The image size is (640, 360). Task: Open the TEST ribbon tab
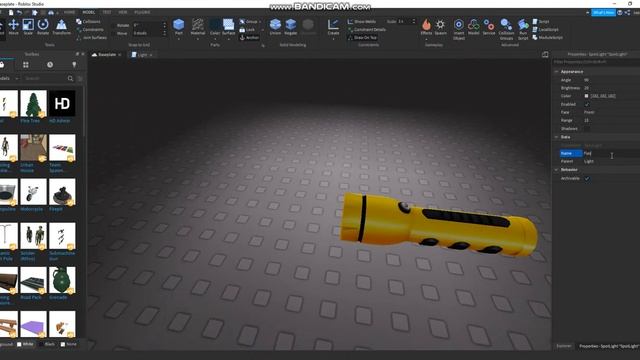coord(107,13)
